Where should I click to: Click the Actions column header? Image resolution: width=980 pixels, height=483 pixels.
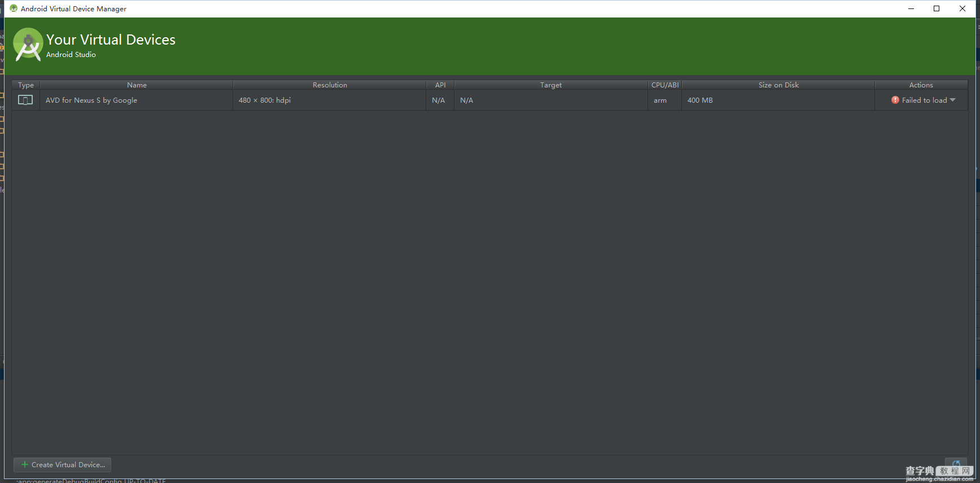coord(921,85)
